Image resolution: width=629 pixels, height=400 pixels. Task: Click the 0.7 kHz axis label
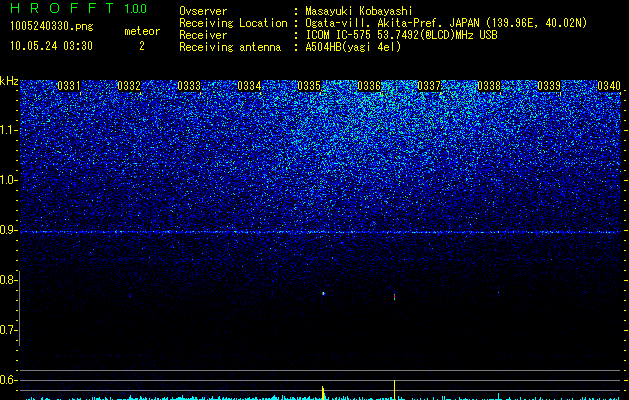pos(9,330)
